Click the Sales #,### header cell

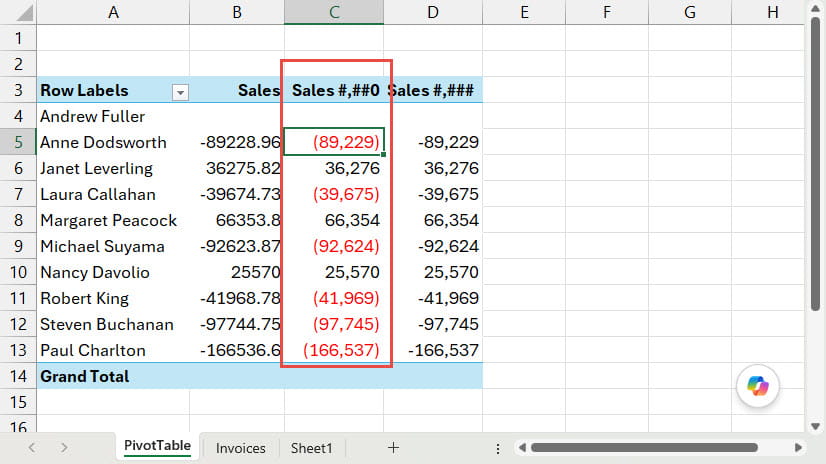(433, 90)
